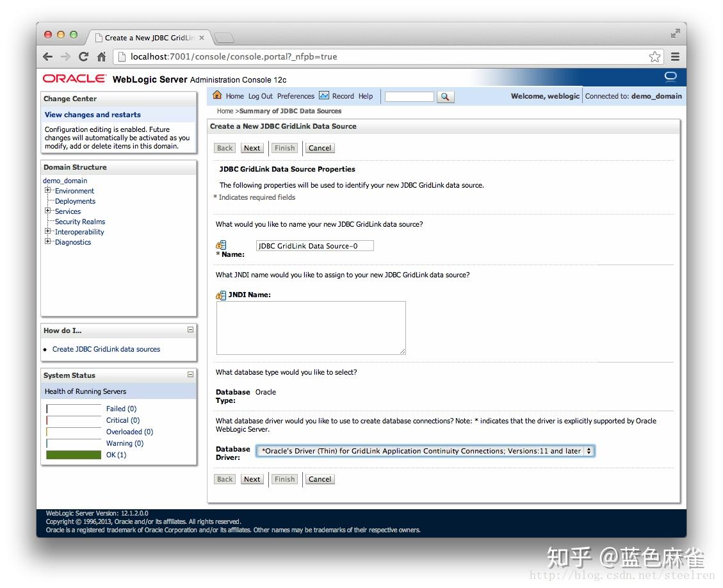This screenshot has height=588, width=723.
Task: Expand the Diagnostics tree node
Action: [48, 242]
